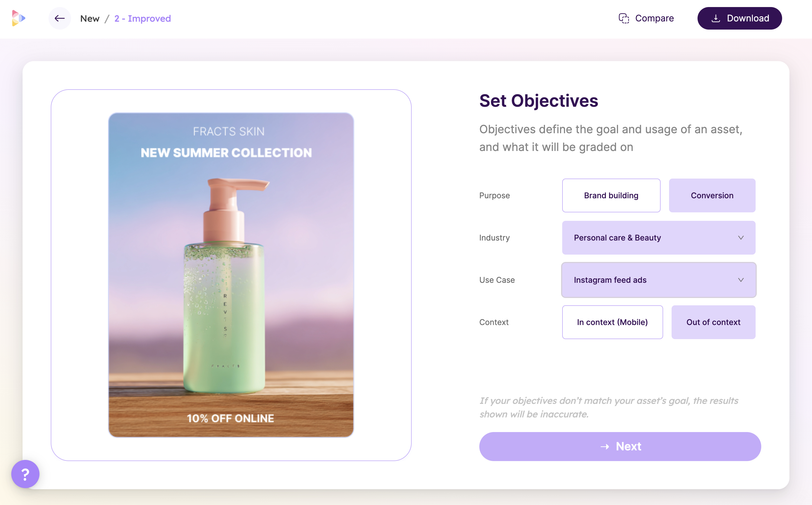Click the Download button label
The image size is (812, 505).
coord(748,18)
